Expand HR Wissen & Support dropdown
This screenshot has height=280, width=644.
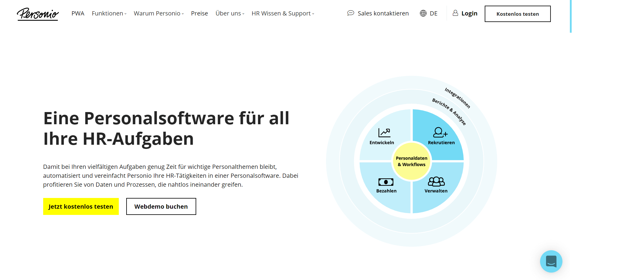[x=283, y=13]
